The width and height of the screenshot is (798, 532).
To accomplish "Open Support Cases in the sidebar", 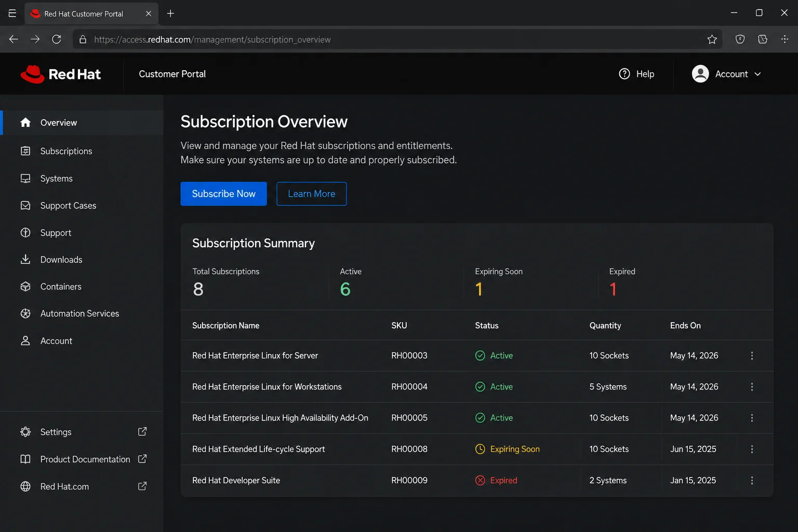I will pyautogui.click(x=83, y=205).
